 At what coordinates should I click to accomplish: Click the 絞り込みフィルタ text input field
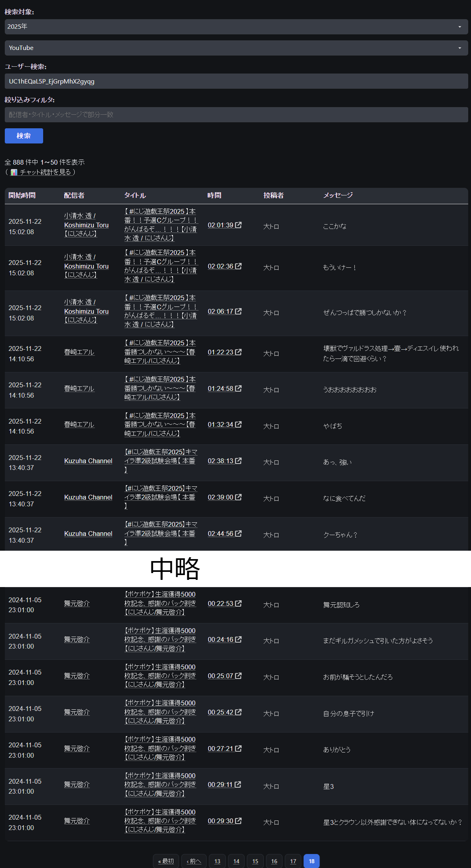point(236,115)
